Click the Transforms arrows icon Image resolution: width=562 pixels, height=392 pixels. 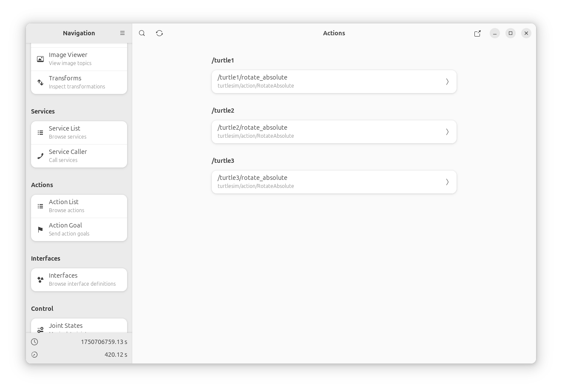pyautogui.click(x=40, y=82)
